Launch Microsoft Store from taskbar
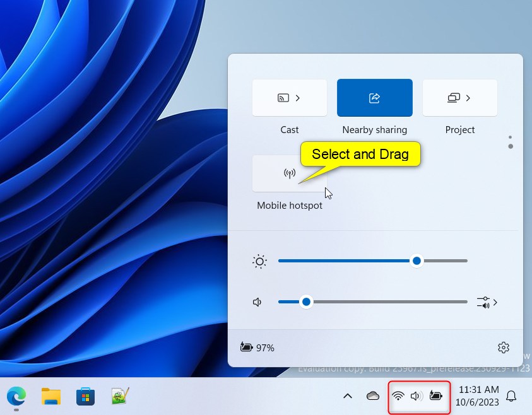 click(85, 396)
